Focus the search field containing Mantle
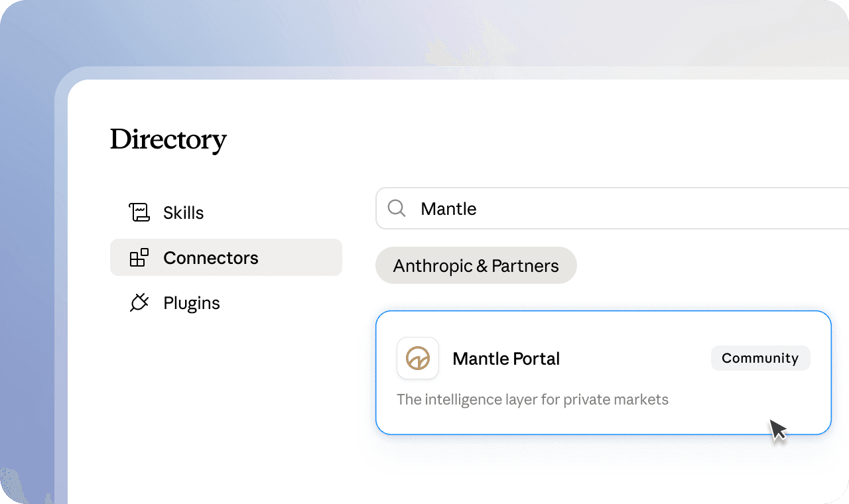The image size is (849, 504). (x=612, y=208)
